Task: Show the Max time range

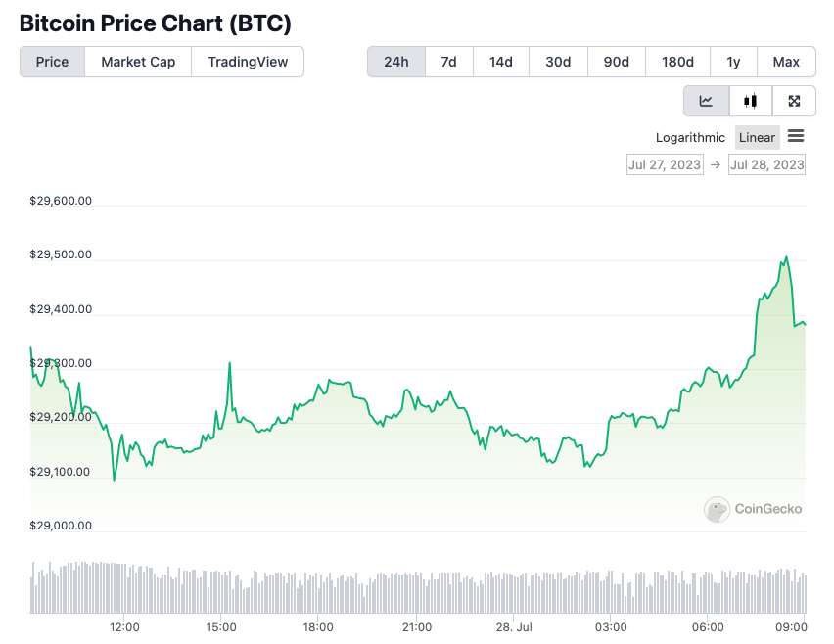Action: pos(786,62)
